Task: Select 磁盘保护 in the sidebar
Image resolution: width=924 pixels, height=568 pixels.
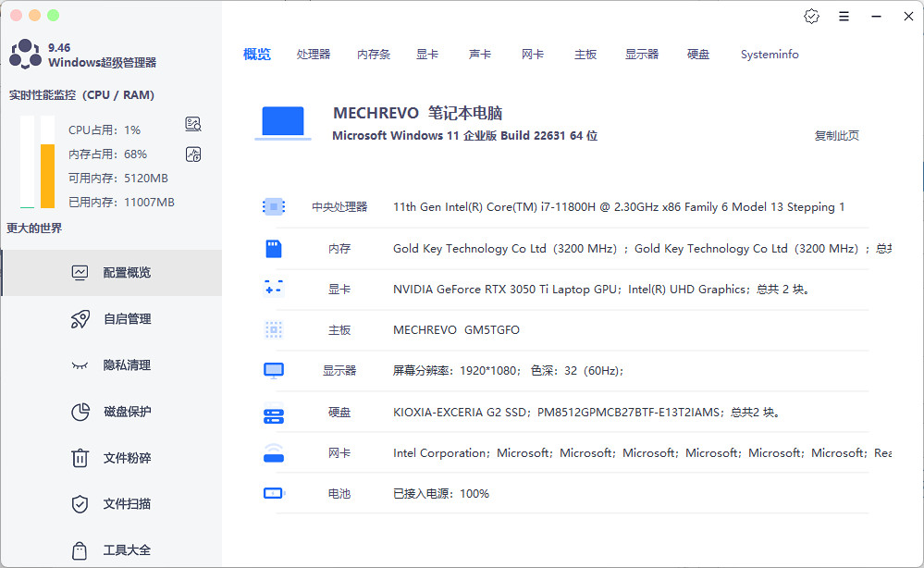Action: (x=111, y=412)
